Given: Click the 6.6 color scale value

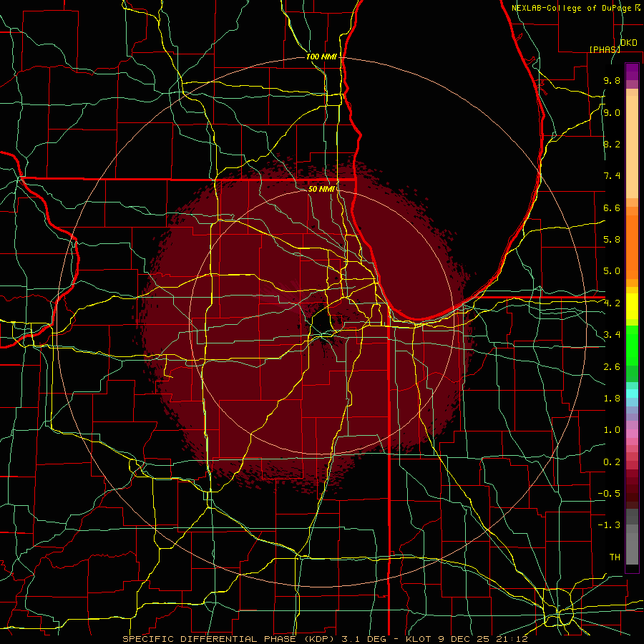Looking at the screenshot, I should click(612, 208).
